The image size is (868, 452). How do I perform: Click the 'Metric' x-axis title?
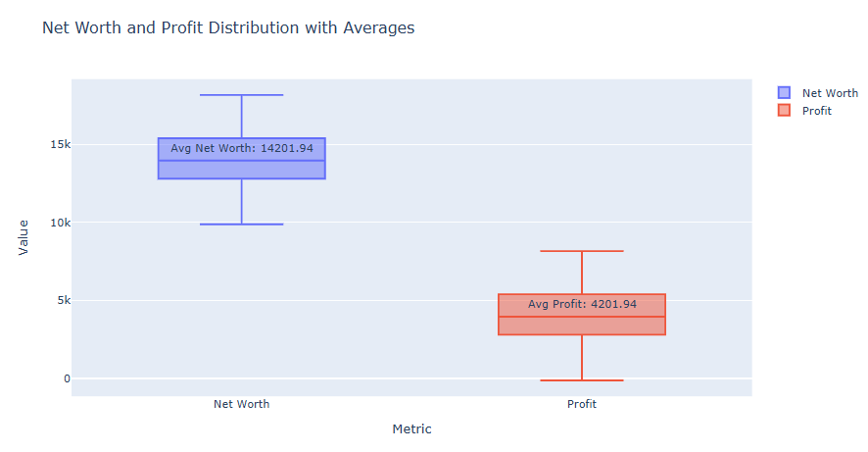(x=411, y=429)
